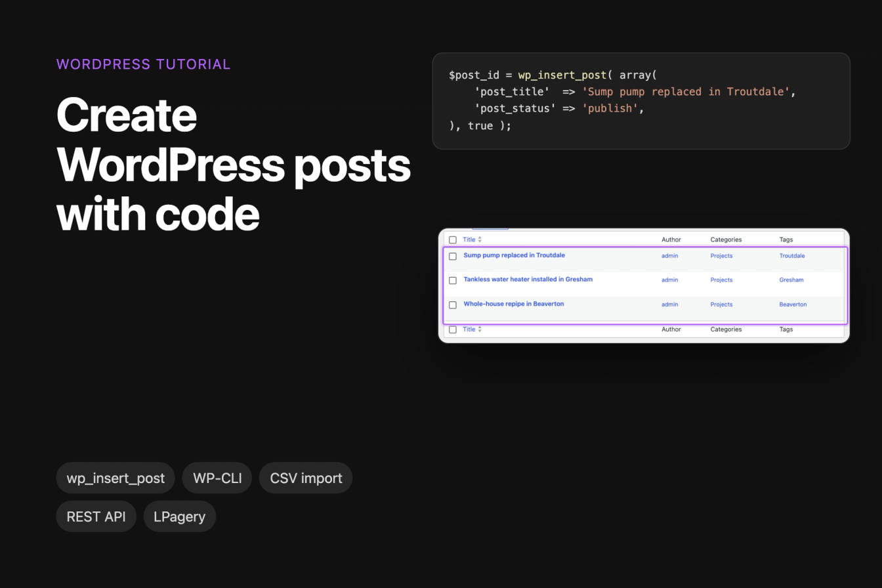Select the wp_insert_post pill
Screen dimensions: 882x588
coord(115,478)
